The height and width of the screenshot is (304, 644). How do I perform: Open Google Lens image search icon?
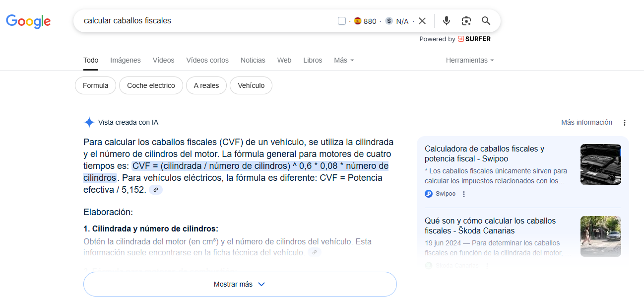point(466,21)
